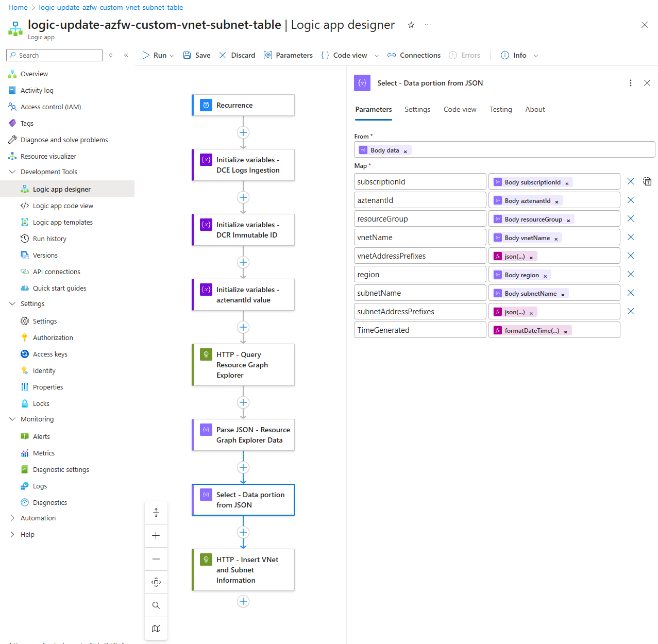Click the favorite star icon next to title
658x644 pixels.
tap(411, 25)
